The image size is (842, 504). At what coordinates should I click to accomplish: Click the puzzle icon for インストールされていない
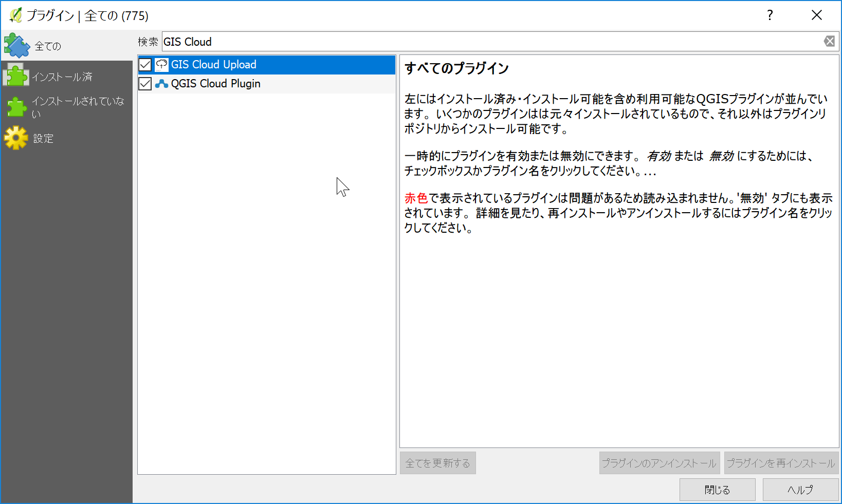tap(16, 107)
